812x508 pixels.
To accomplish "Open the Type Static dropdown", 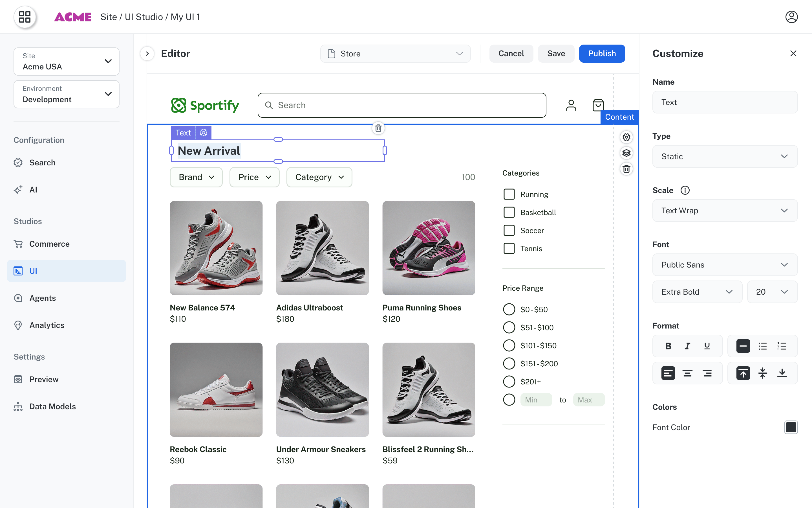I will [x=725, y=156].
